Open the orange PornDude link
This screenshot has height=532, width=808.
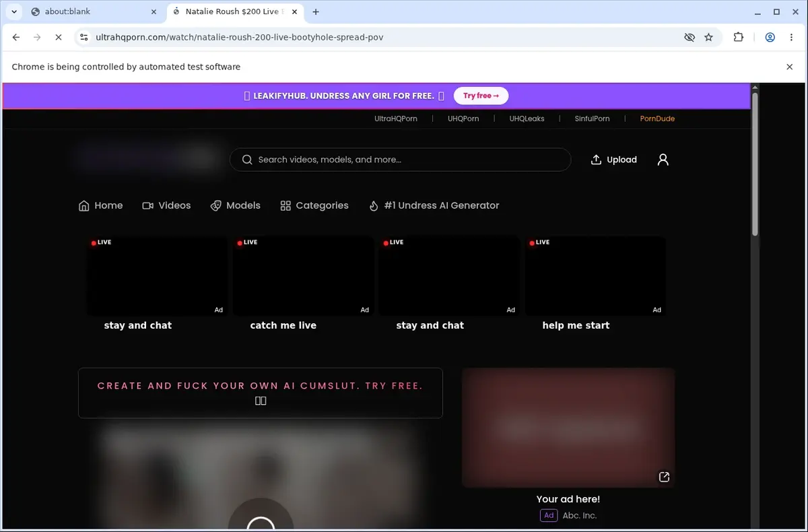click(x=657, y=119)
